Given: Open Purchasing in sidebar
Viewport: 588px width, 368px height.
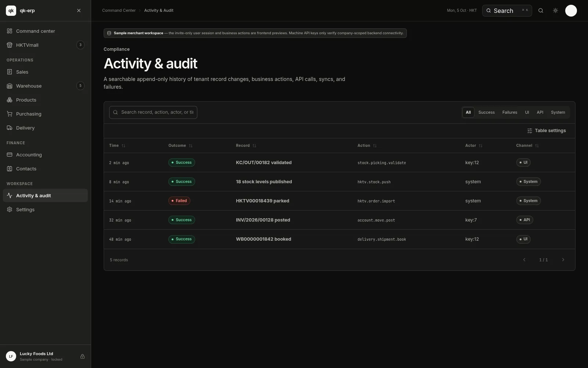Looking at the screenshot, I should coord(45,114).
